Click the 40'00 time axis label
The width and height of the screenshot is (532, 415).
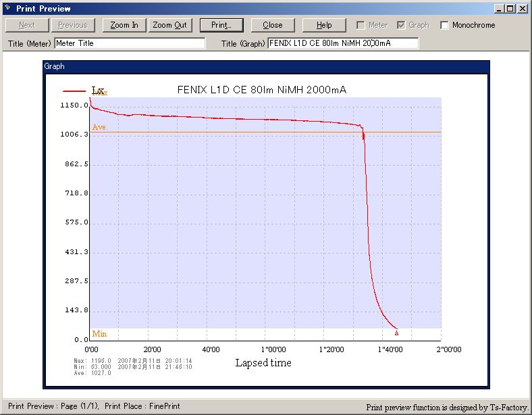[211, 349]
